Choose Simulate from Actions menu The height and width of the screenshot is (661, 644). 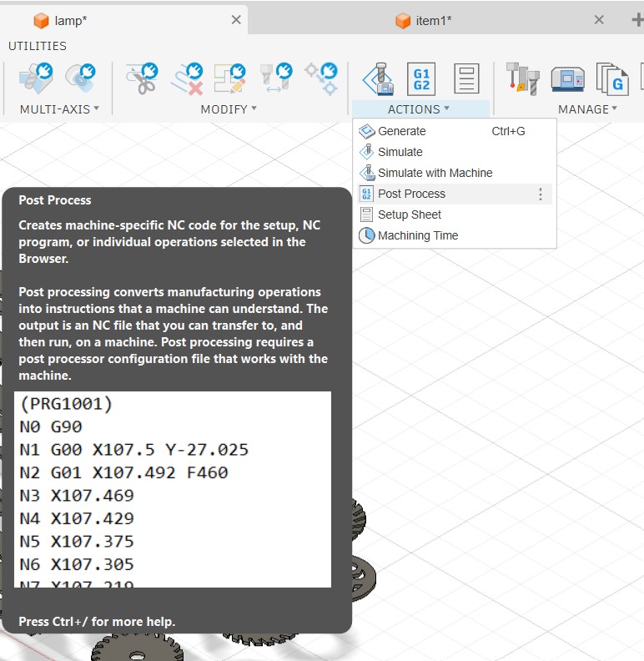click(x=455, y=152)
